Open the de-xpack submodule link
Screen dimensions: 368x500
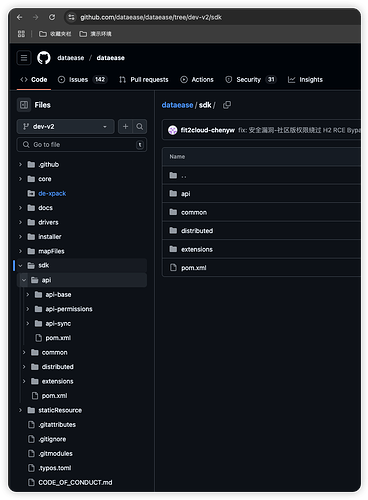click(52, 193)
